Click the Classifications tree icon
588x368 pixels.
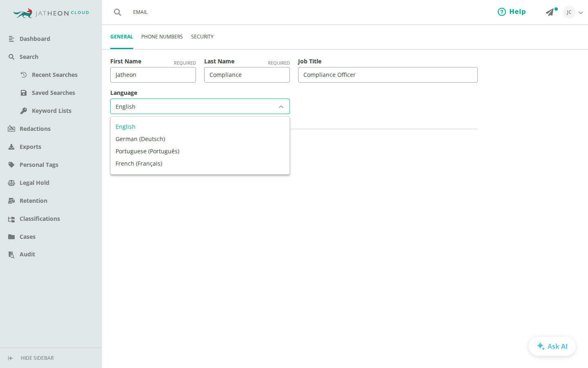pos(11,219)
